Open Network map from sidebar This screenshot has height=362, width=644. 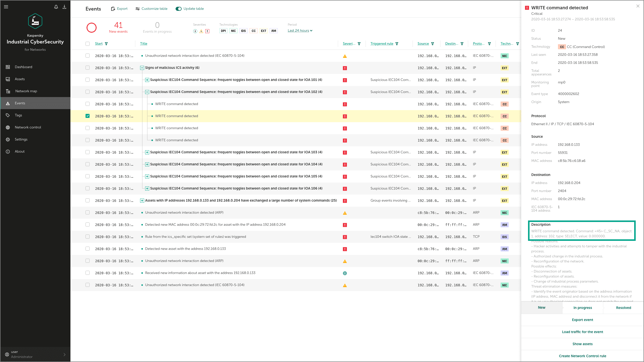(26, 91)
